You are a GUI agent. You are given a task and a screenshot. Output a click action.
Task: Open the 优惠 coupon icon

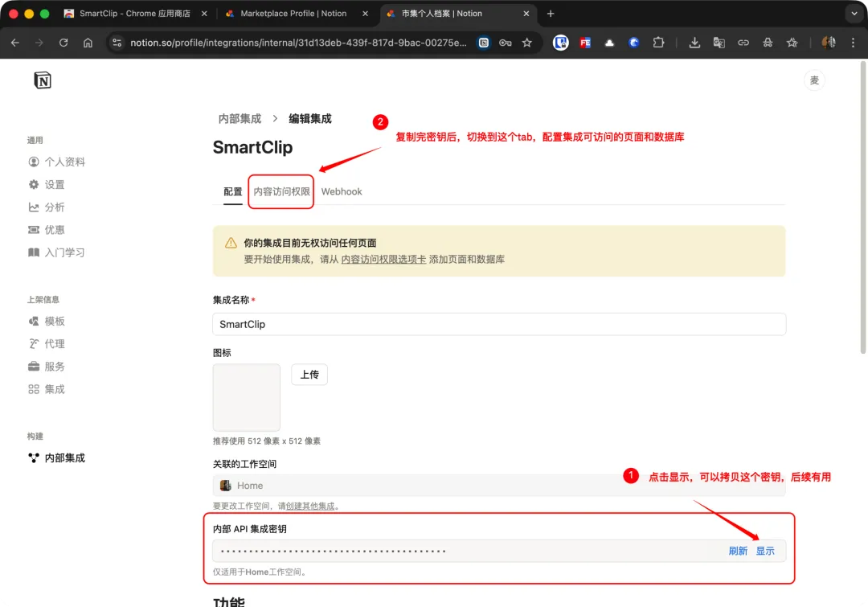pos(34,230)
